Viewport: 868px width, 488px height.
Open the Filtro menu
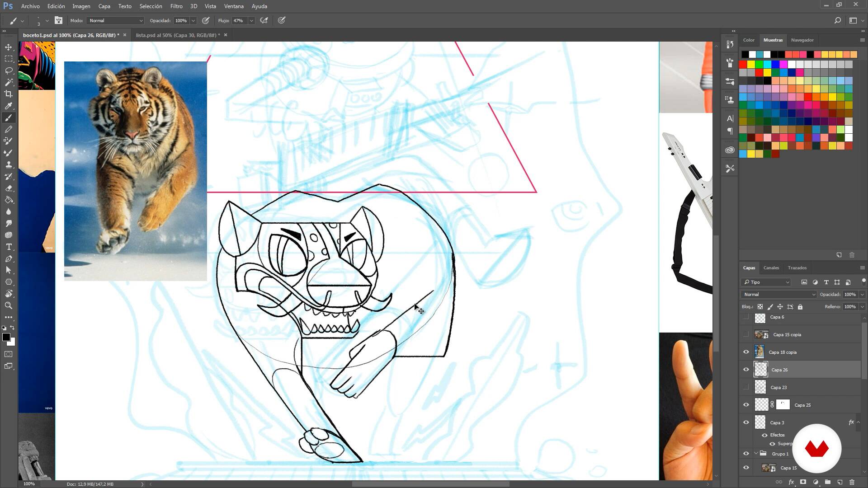(x=176, y=6)
